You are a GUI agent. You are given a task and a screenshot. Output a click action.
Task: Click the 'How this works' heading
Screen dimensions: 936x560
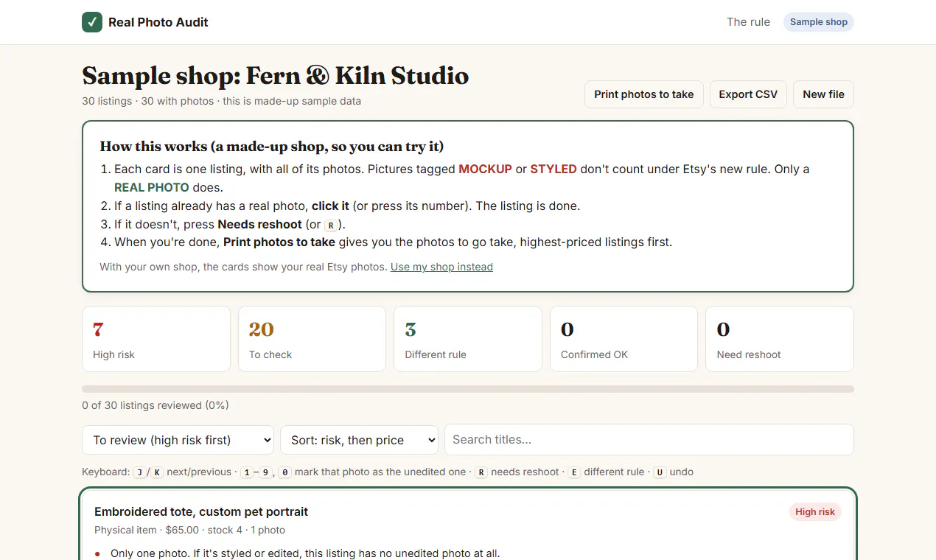[x=272, y=147]
